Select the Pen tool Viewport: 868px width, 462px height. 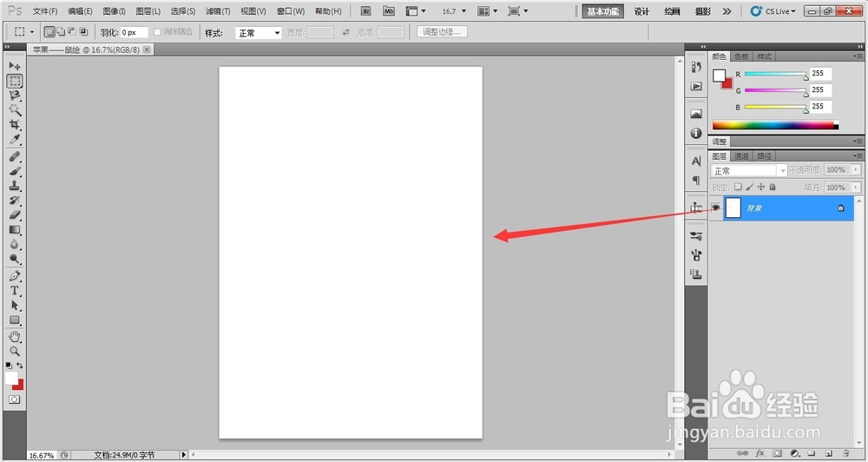coord(15,276)
